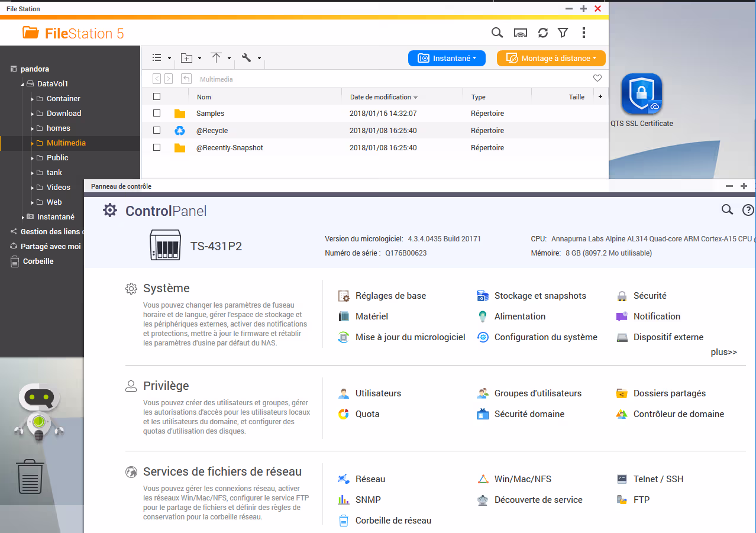
Task: Check the Samples folder checkbox
Action: (x=157, y=113)
